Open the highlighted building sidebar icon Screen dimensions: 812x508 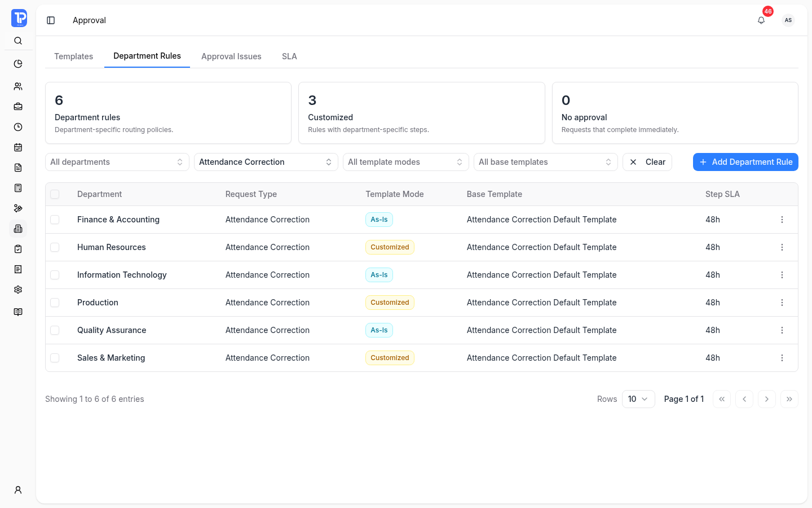[18, 229]
